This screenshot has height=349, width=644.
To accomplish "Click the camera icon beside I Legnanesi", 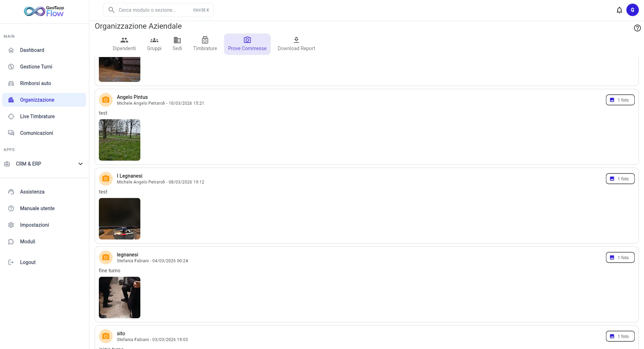I will click(106, 179).
